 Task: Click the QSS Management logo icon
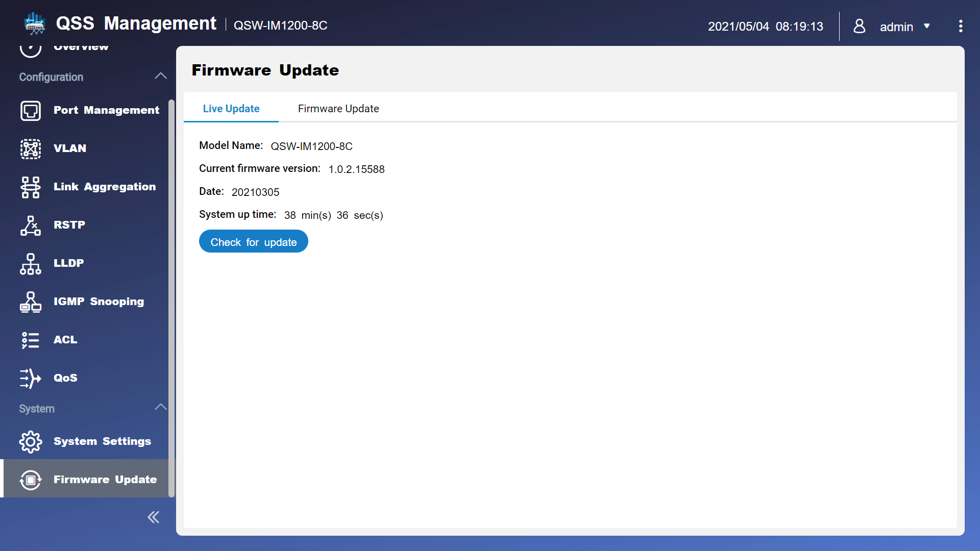[35, 24]
